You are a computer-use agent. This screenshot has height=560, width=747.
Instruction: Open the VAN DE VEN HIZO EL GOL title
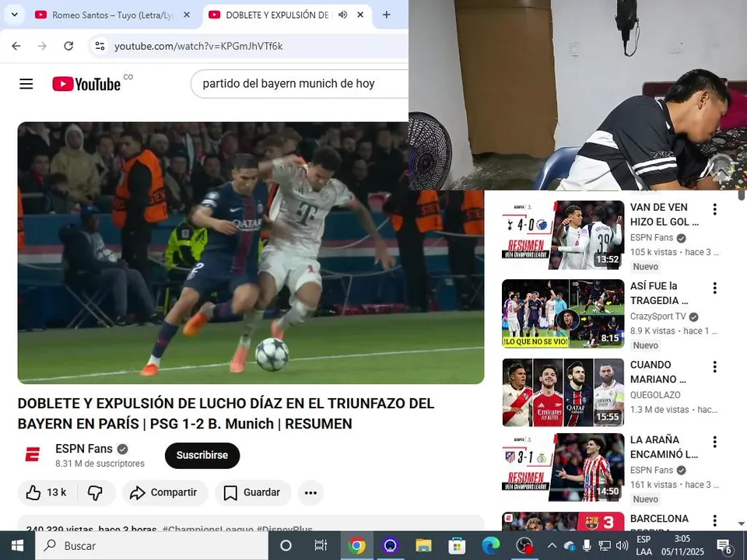click(664, 215)
